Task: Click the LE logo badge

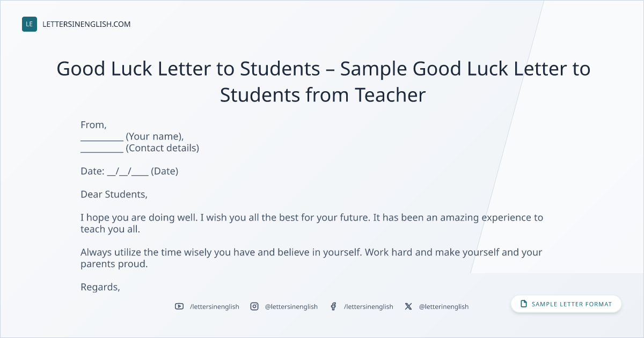Action: 30,24
